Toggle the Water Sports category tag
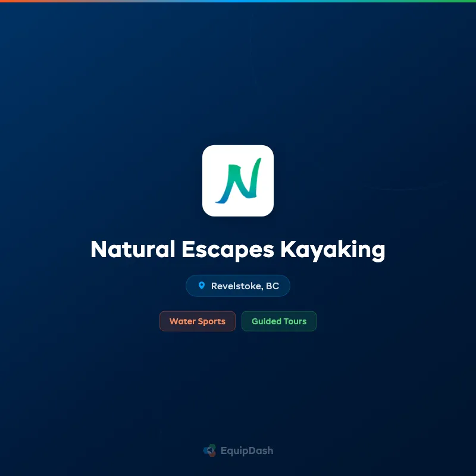Image resolution: width=476 pixels, height=476 pixels. 198,321
